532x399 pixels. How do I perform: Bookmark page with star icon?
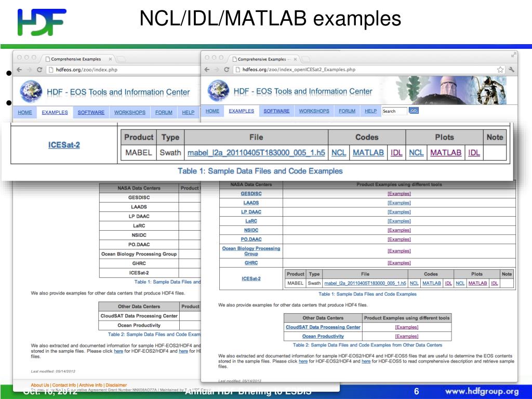point(500,70)
